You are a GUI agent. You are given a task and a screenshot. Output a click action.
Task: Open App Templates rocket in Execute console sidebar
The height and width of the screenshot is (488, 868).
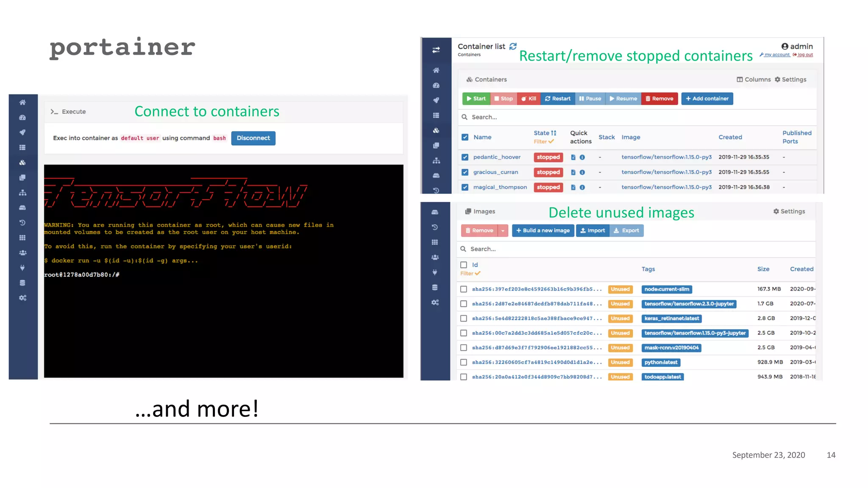coord(22,132)
